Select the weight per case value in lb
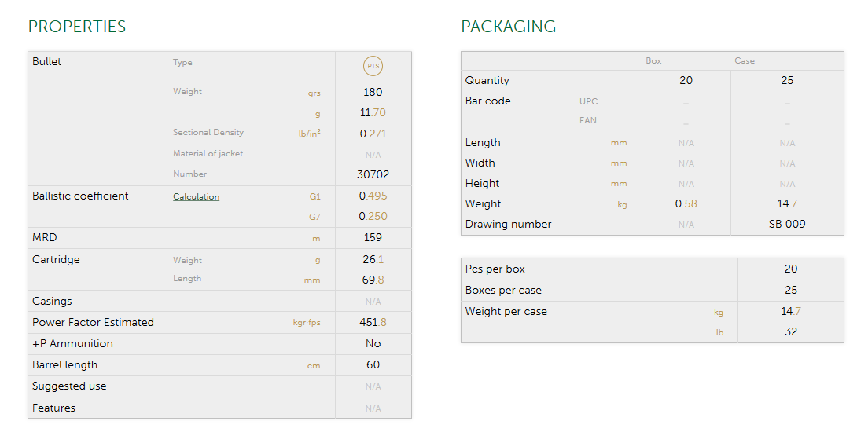This screenshot has width=868, height=443. click(x=790, y=332)
